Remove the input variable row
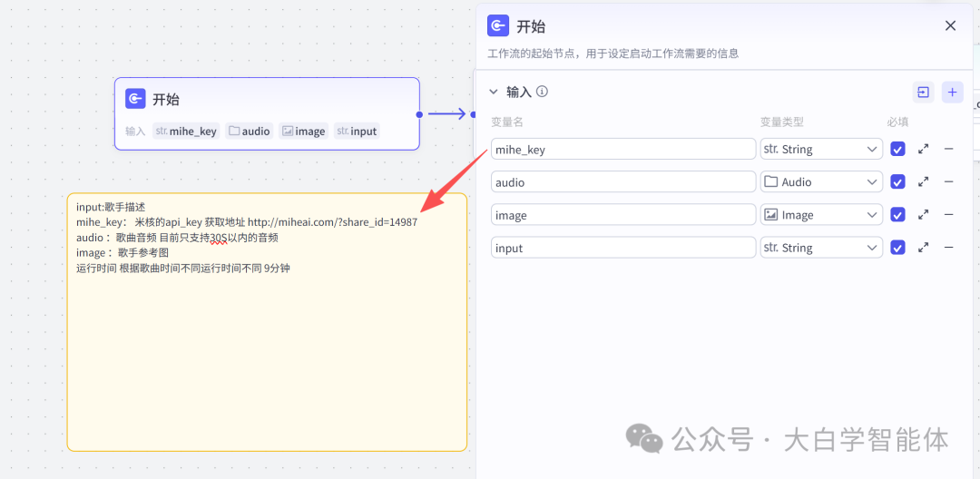The height and width of the screenshot is (479, 980). tap(949, 248)
